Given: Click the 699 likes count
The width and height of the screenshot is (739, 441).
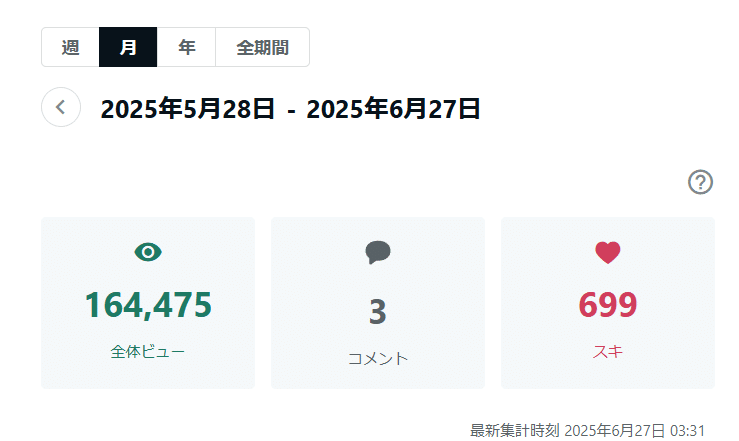Looking at the screenshot, I should click(608, 304).
